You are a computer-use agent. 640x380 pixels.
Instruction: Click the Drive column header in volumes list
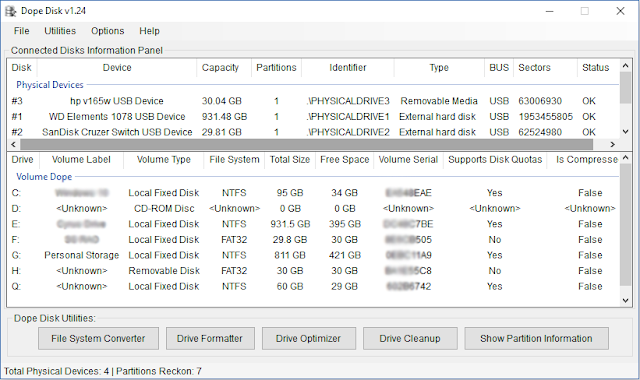[x=23, y=160]
